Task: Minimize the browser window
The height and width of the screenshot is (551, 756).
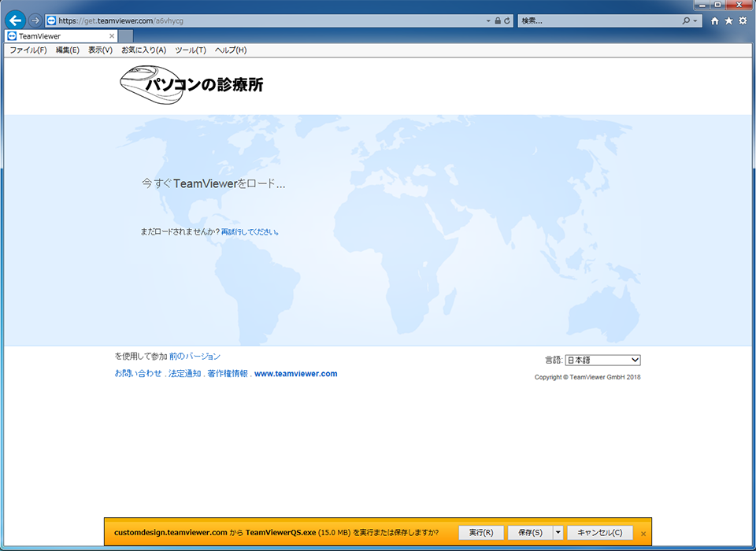Action: click(x=702, y=5)
